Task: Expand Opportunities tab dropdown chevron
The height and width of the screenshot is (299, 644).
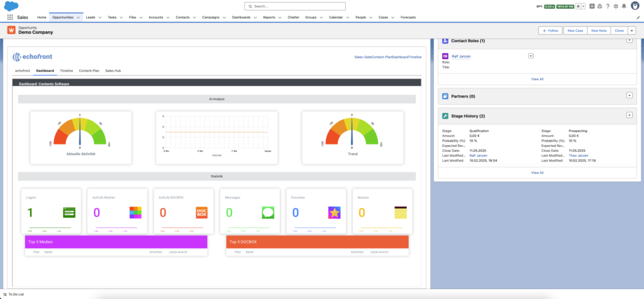Action: [78, 18]
